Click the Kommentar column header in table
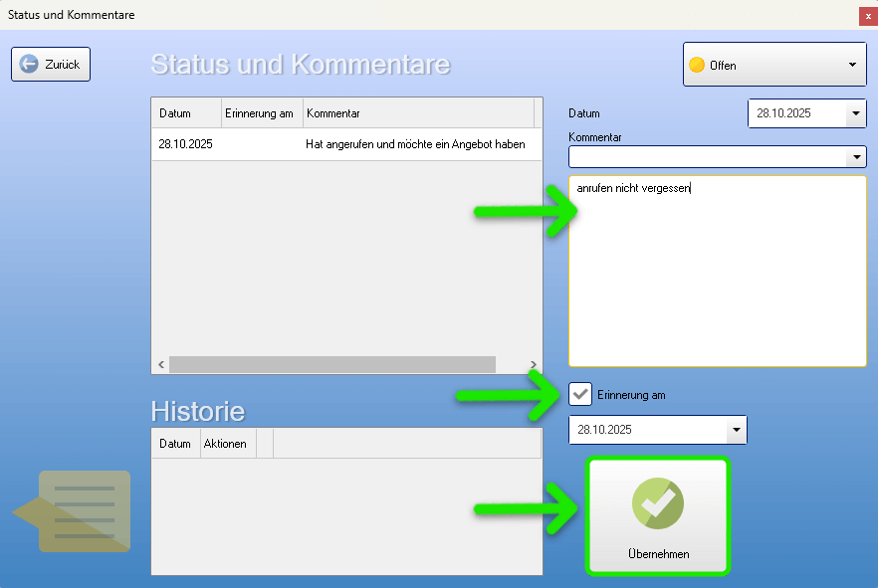The image size is (878, 588). [x=418, y=113]
